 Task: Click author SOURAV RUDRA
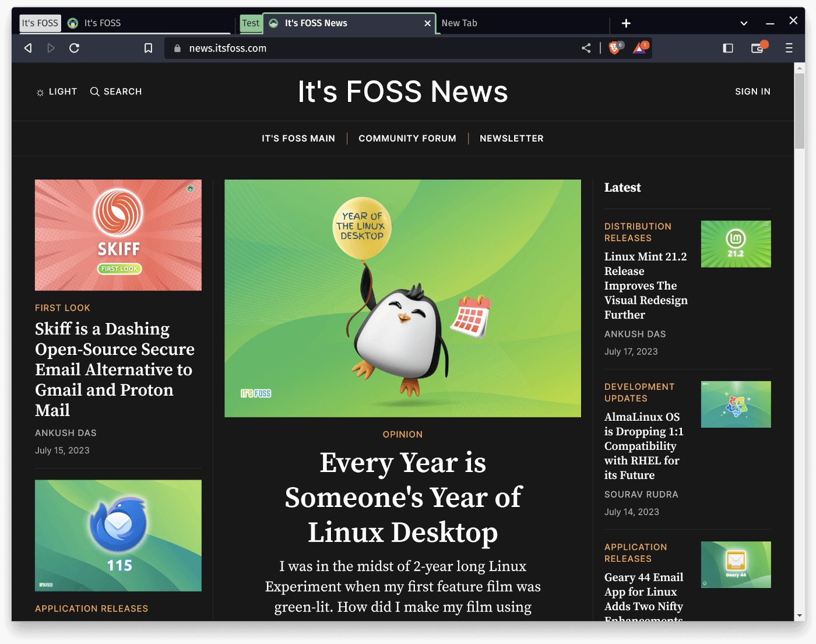tap(641, 494)
